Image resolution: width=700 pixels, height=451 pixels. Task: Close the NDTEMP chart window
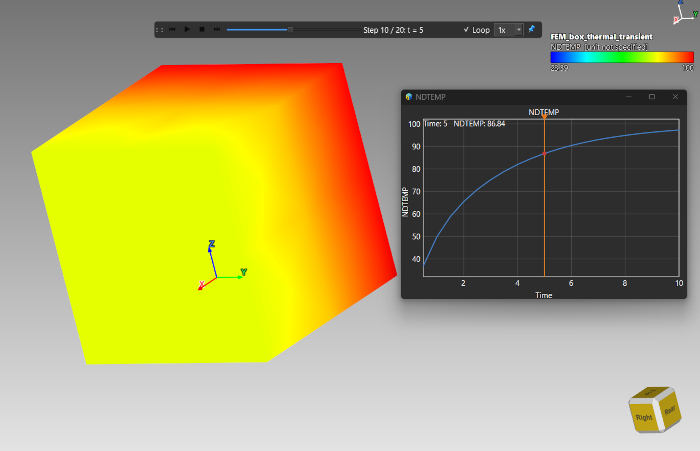pyautogui.click(x=675, y=96)
